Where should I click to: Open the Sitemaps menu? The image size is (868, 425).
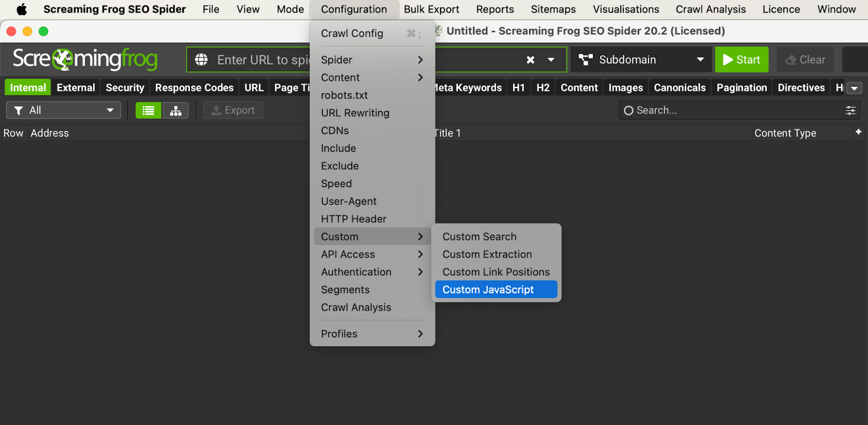point(553,9)
